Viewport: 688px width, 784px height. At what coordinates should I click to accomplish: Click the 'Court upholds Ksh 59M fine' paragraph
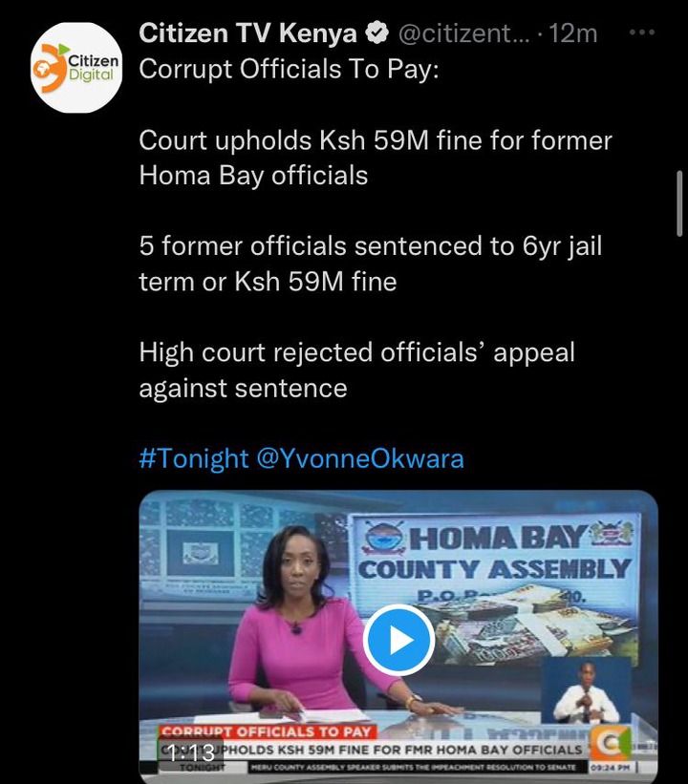point(376,158)
